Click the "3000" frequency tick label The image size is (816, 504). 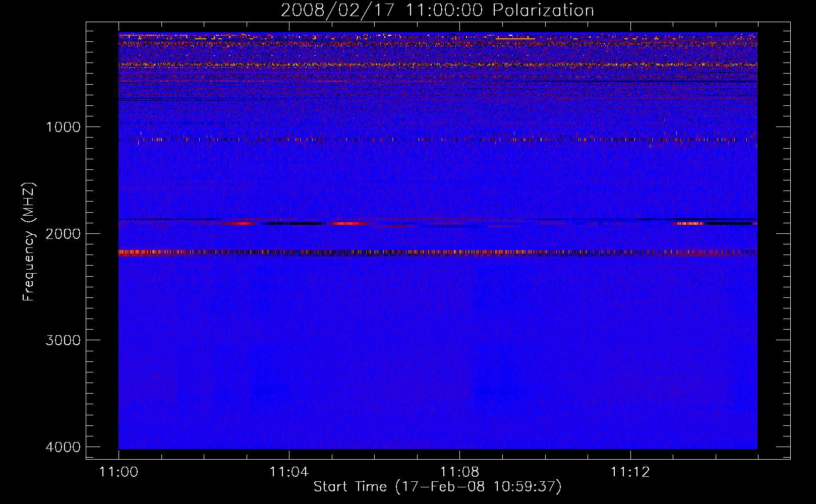[x=63, y=340]
